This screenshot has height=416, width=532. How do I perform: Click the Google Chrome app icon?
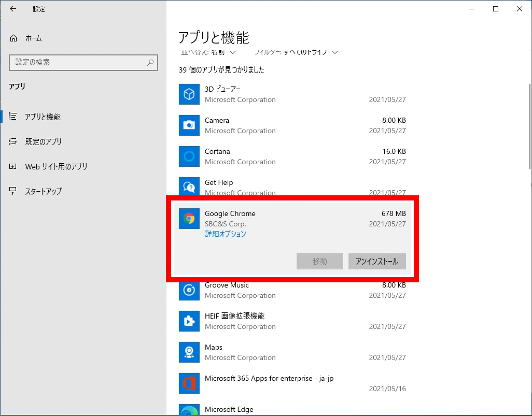click(x=189, y=218)
